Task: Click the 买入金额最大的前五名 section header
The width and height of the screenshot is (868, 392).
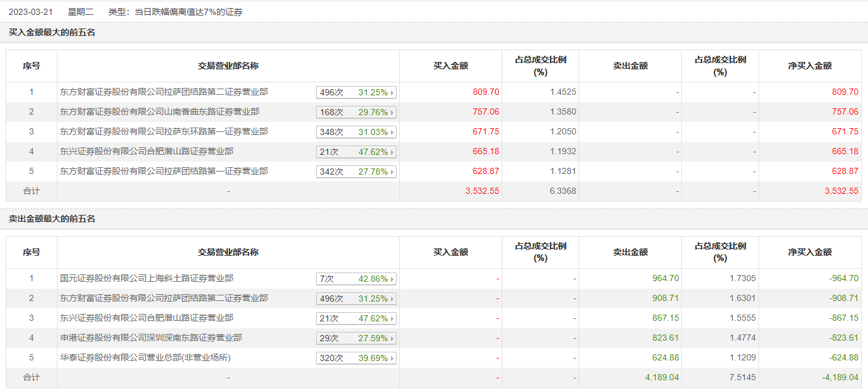Action: [x=52, y=33]
